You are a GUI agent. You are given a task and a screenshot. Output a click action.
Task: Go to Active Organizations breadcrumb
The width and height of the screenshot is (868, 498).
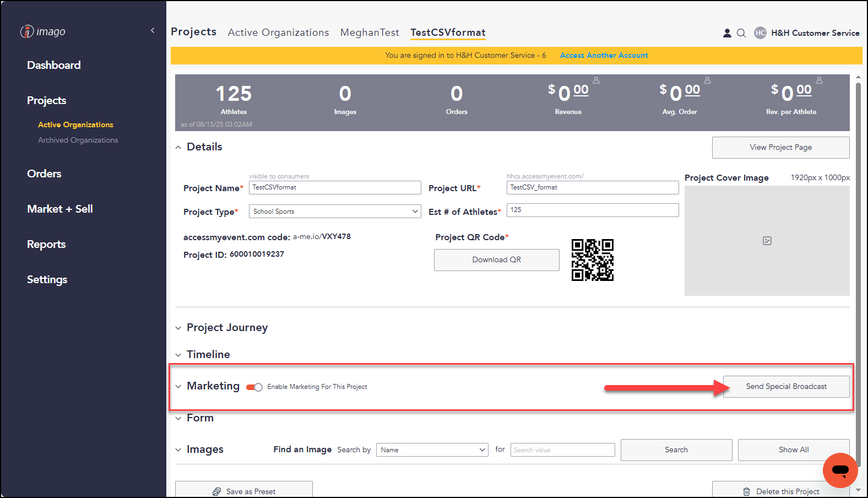coord(278,33)
